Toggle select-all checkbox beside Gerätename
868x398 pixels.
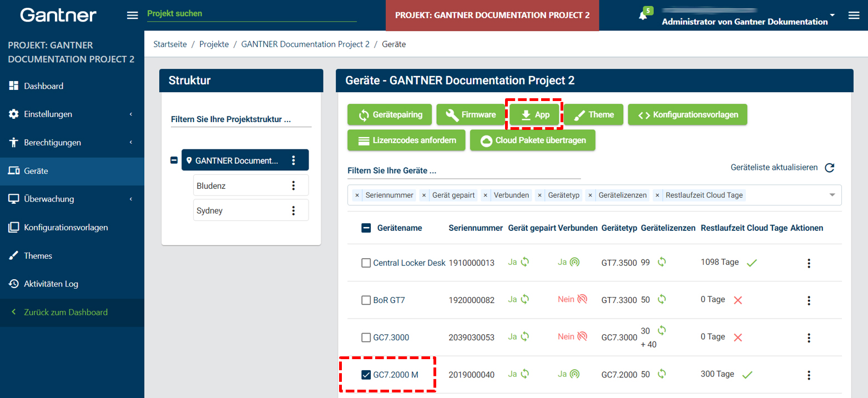[x=366, y=228]
